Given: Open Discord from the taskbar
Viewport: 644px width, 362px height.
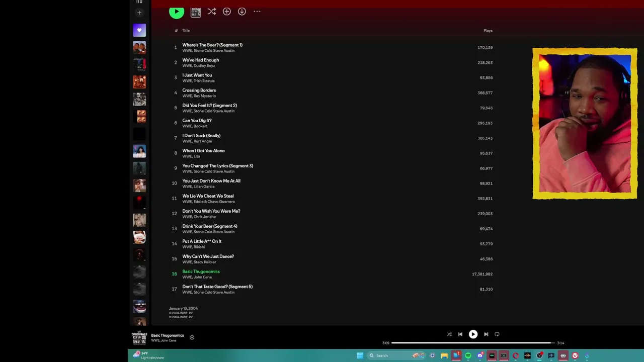Looking at the screenshot, I should click(x=480, y=355).
